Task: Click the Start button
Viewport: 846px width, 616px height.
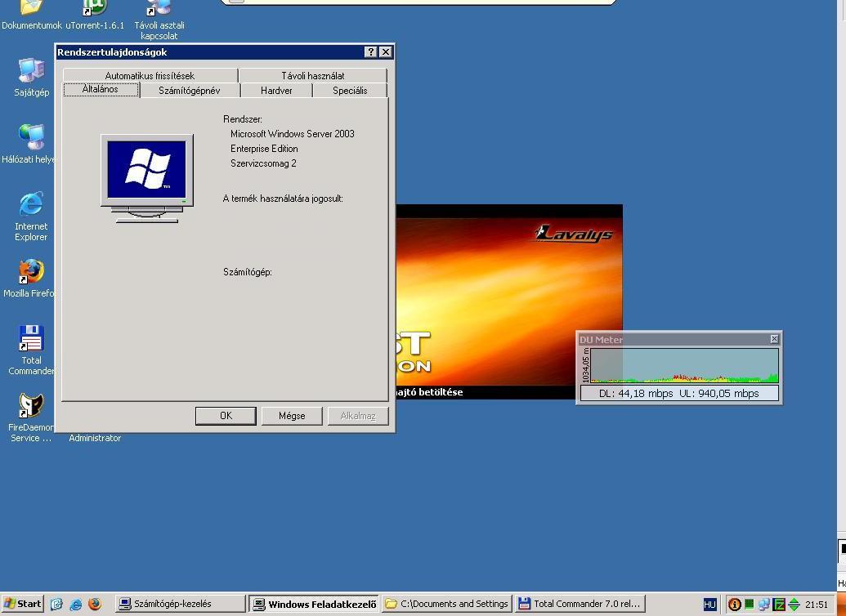Action: tap(22, 605)
